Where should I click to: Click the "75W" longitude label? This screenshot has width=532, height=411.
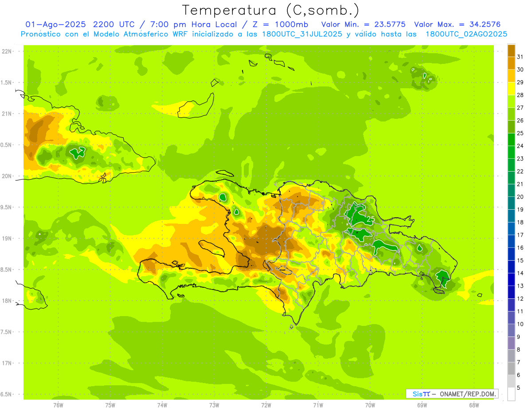(x=110, y=405)
